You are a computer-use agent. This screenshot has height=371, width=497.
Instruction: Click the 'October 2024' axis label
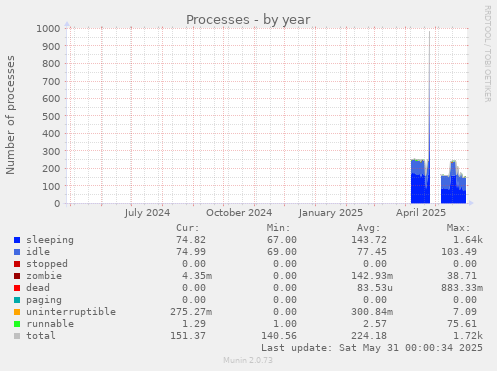tap(239, 213)
